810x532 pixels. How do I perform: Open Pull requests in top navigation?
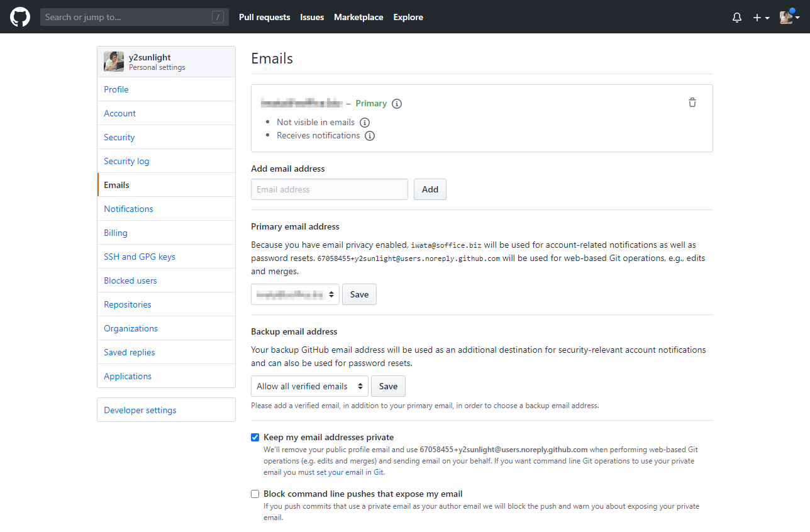click(264, 18)
